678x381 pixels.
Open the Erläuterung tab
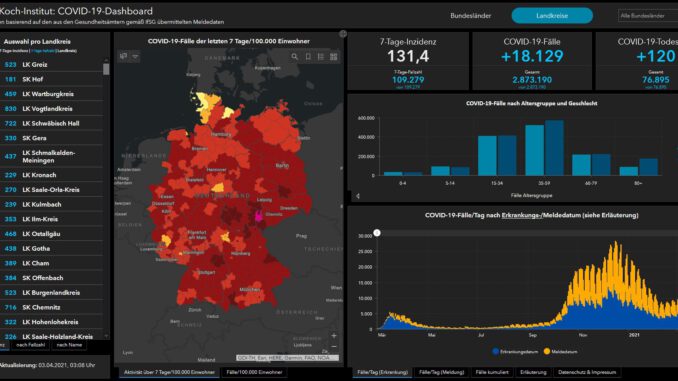pyautogui.click(x=533, y=372)
